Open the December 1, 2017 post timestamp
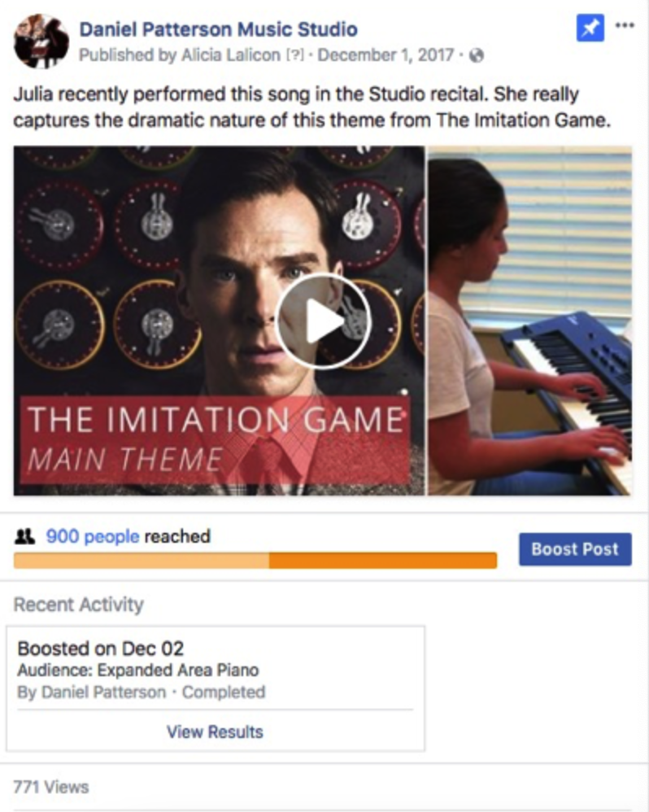The height and width of the screenshot is (812, 649). 385,55
